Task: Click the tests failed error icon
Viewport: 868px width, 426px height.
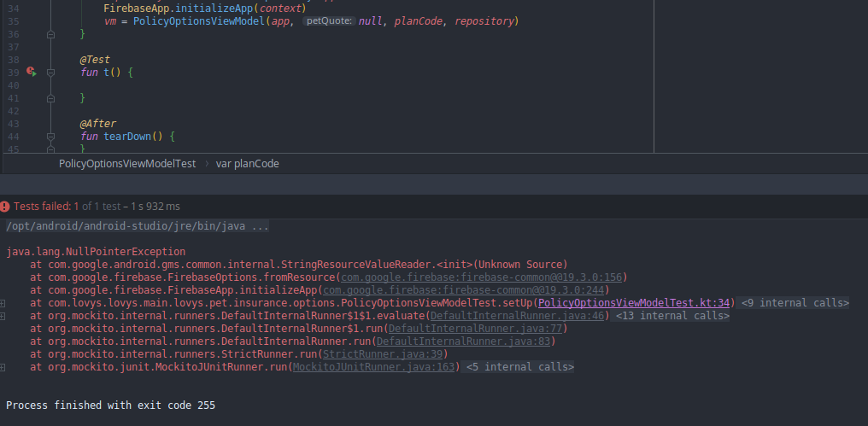Action: tap(5, 207)
